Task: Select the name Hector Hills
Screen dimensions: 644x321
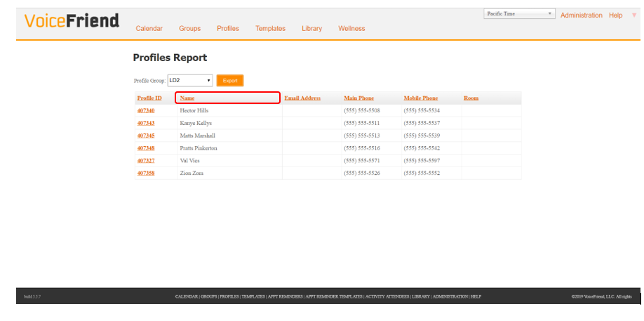Action: coord(194,110)
